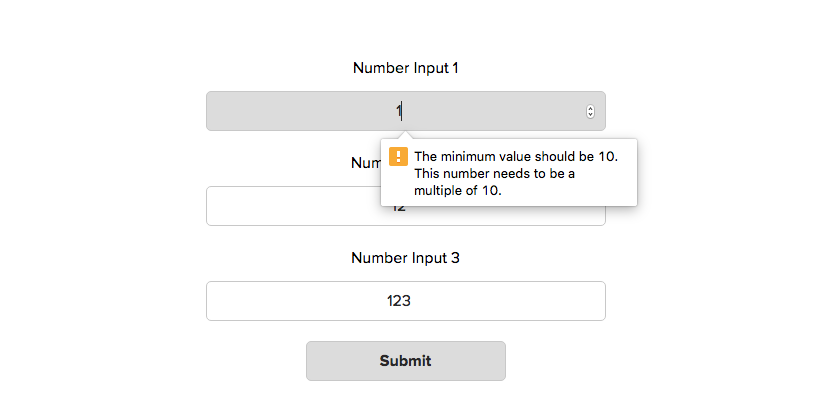The image size is (814, 407).
Task: Click the value 12 peeking below tooltip
Action: [x=399, y=211]
